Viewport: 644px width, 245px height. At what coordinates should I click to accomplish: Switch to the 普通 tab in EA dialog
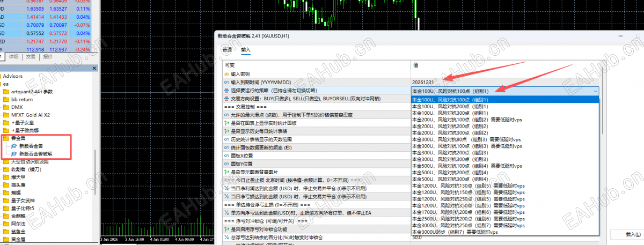tap(226, 50)
